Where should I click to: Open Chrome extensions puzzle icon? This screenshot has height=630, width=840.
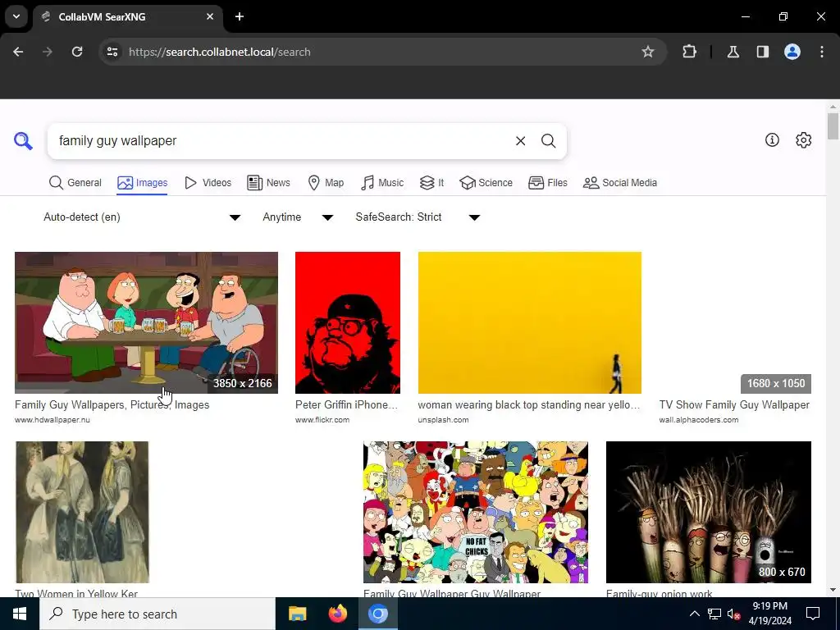(689, 52)
